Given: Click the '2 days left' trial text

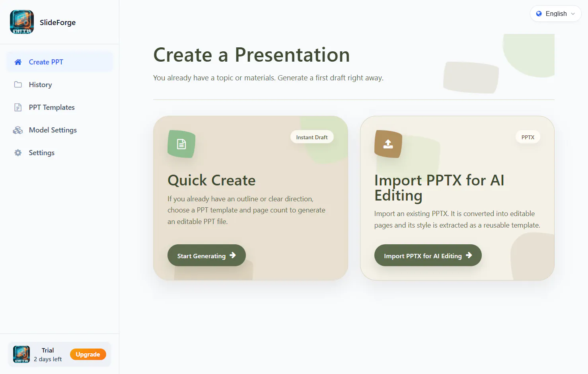Looking at the screenshot, I should click(48, 359).
